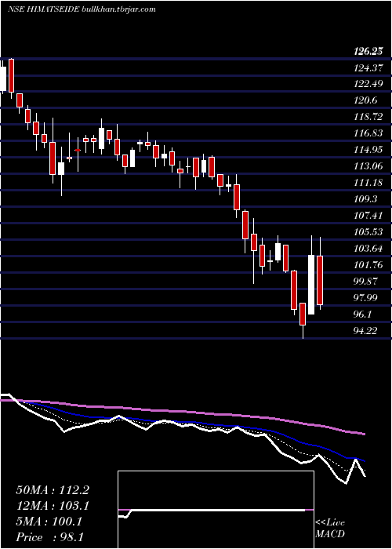392x549 pixels.
Task: Click inside the MACD indicator box
Action: [216, 510]
